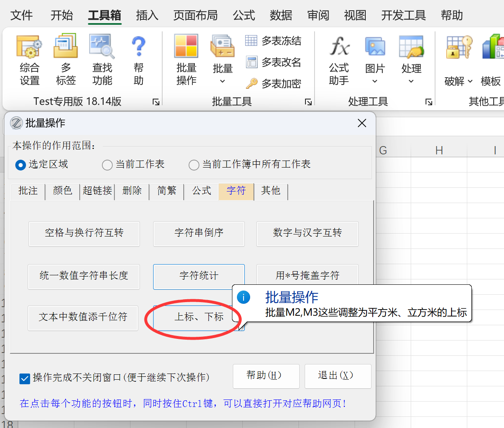504x428 pixels.
Task: Uncheck 操作完成不关闭窗口 checkbox
Action: [25, 378]
